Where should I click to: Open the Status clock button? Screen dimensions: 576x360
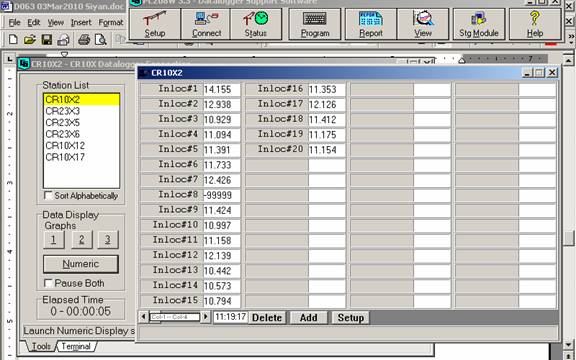point(256,24)
